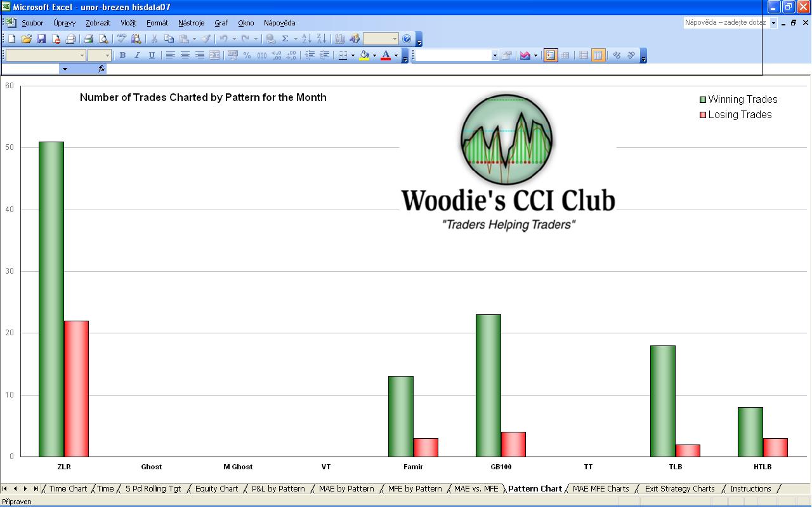
Task: Click the Cut scissors icon
Action: (x=154, y=39)
